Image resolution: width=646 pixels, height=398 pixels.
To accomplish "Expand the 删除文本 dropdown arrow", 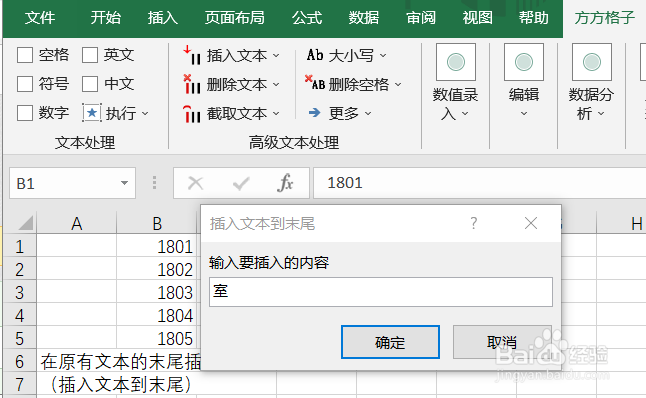I will [x=276, y=84].
